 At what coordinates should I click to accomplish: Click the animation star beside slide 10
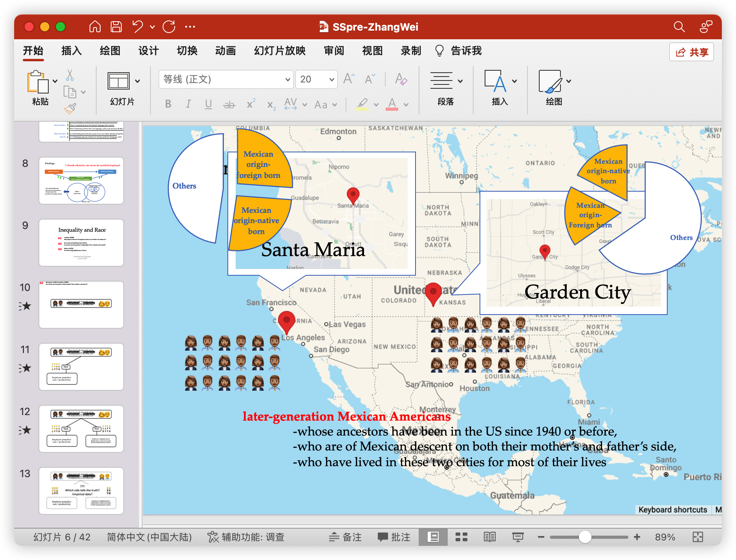click(x=25, y=306)
